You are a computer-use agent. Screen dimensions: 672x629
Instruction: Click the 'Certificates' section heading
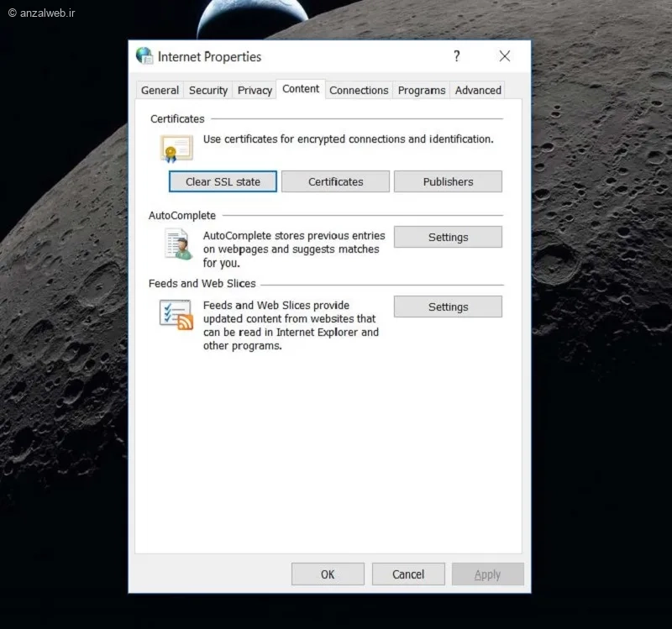tap(177, 118)
